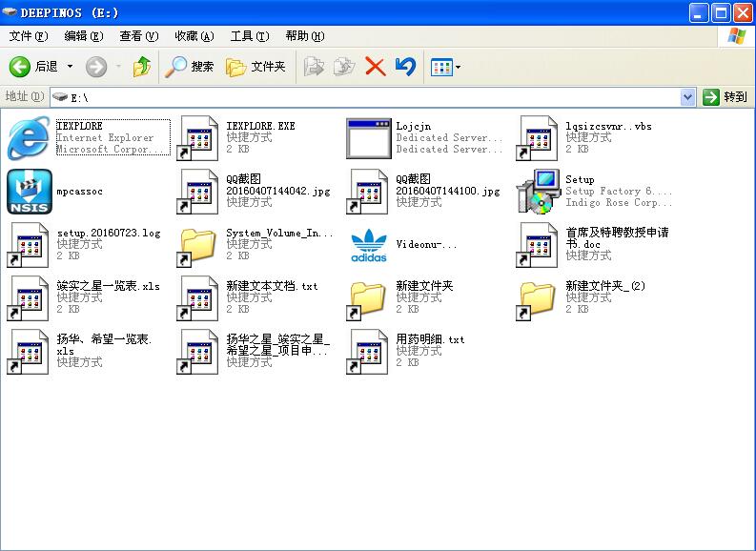
Task: Go up one folder level
Action: coord(141,67)
